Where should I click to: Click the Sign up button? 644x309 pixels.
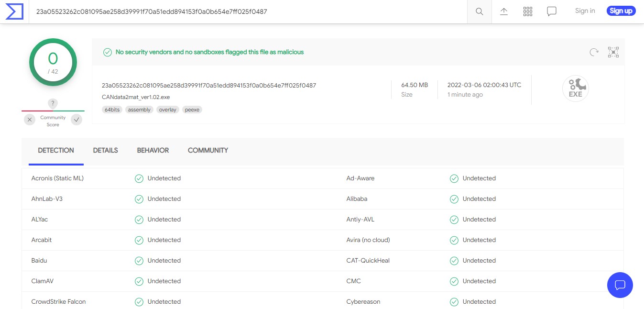point(621,11)
